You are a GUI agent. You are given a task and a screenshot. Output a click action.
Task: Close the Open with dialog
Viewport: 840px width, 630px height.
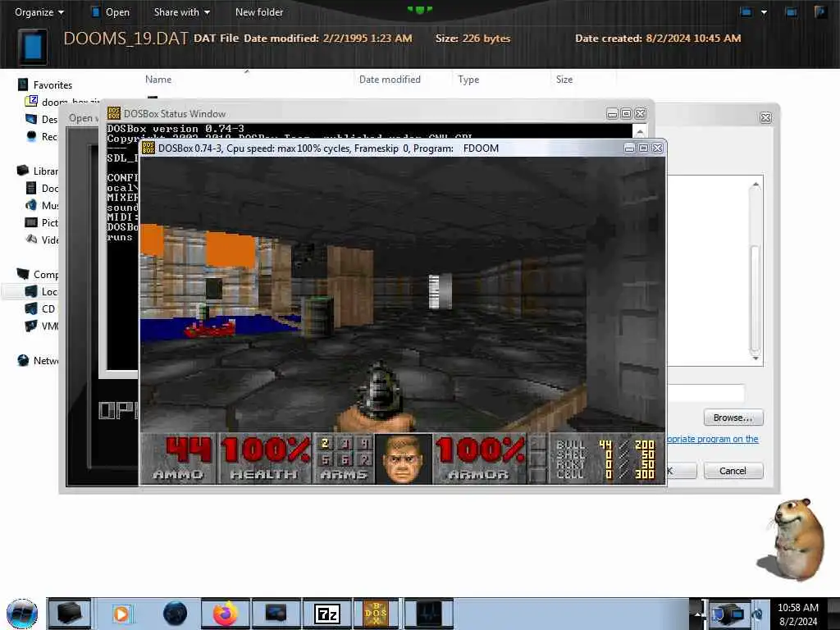(x=765, y=117)
